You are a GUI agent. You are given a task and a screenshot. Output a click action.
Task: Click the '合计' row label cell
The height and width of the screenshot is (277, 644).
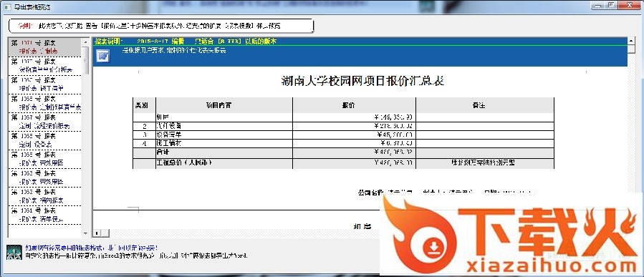224,152
